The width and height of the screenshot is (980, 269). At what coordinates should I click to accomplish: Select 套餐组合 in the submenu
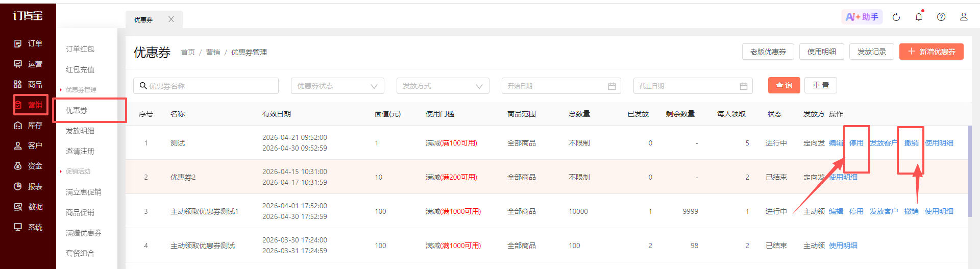[80, 253]
